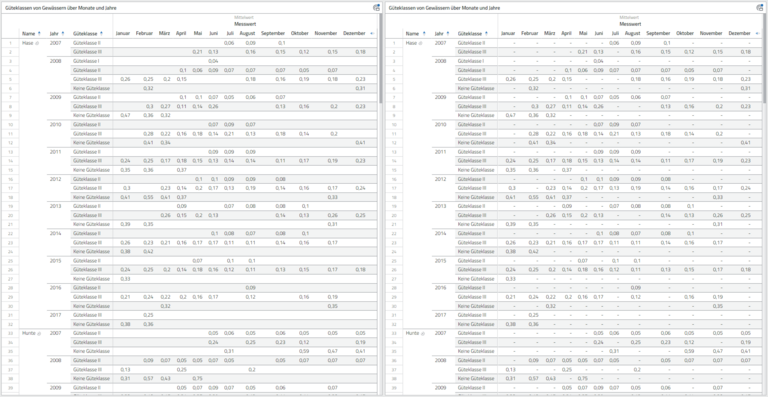
Task: Click blue arrow after Dezember in right table
Action: click(757, 34)
